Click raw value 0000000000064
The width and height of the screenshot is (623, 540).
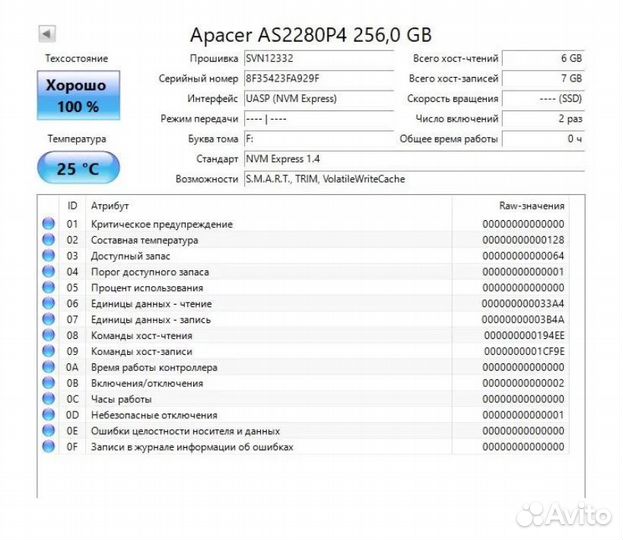click(523, 256)
